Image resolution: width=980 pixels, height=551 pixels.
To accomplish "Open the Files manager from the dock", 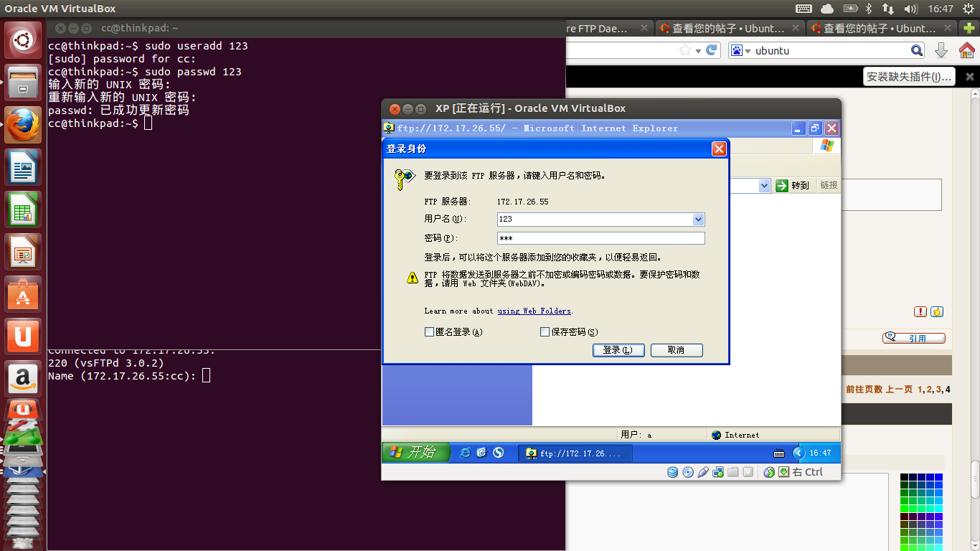I will pyautogui.click(x=23, y=83).
